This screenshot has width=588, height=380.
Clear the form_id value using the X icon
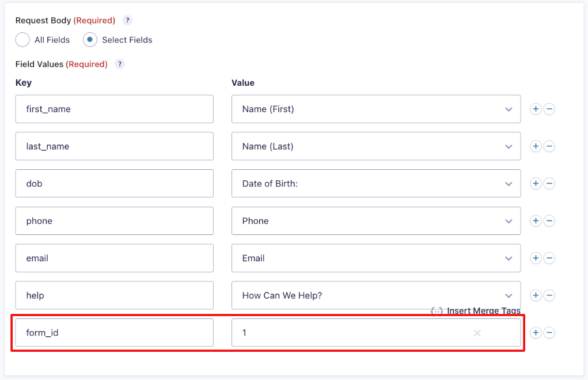477,333
